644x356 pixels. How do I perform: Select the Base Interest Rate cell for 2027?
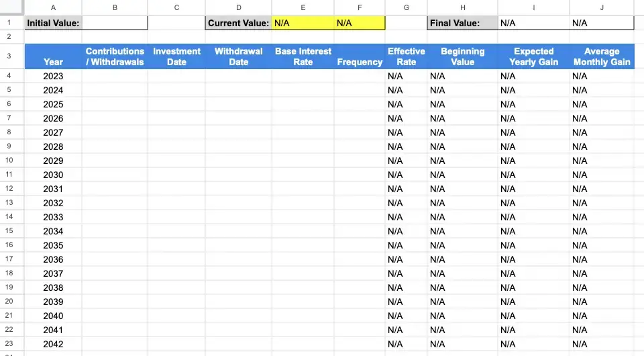coord(303,132)
